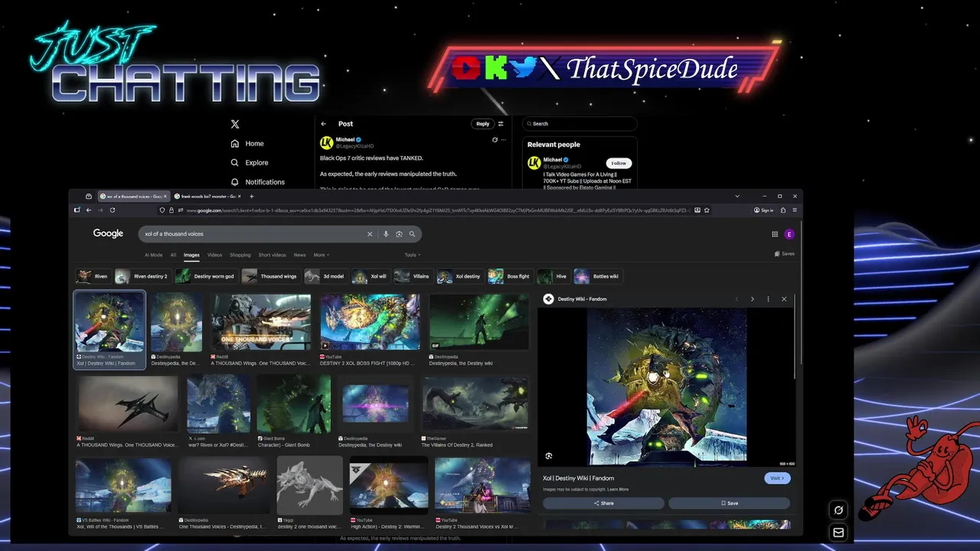The image size is (980, 551).
Task: Close the 'frank woods bo7 monster' tab
Action: tap(239, 197)
